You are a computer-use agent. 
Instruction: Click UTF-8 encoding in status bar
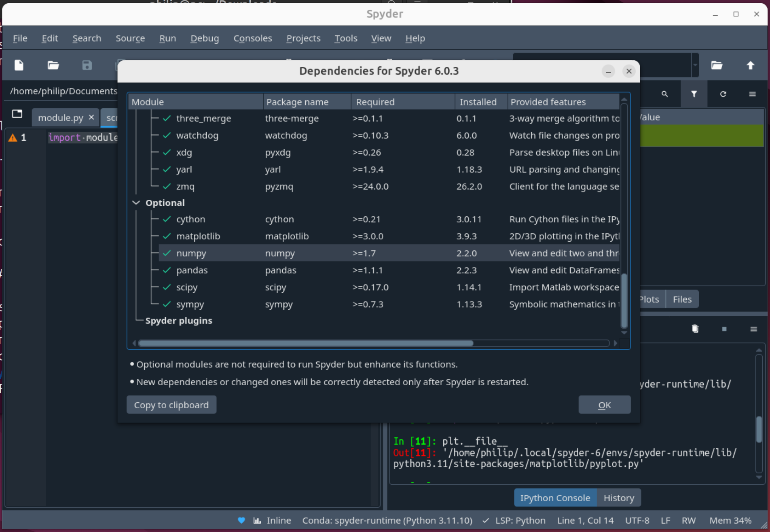click(x=637, y=520)
